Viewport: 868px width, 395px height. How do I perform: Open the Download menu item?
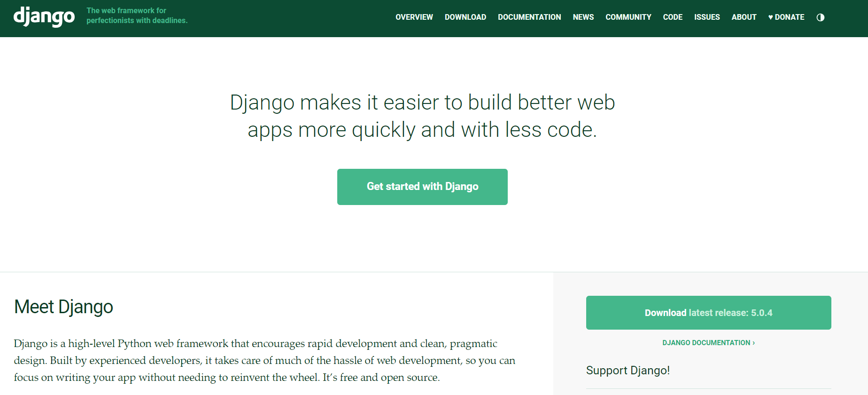point(465,17)
